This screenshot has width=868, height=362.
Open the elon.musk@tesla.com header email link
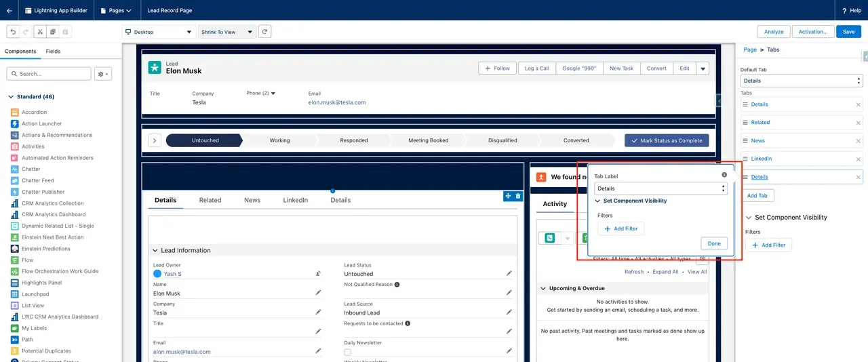click(337, 102)
